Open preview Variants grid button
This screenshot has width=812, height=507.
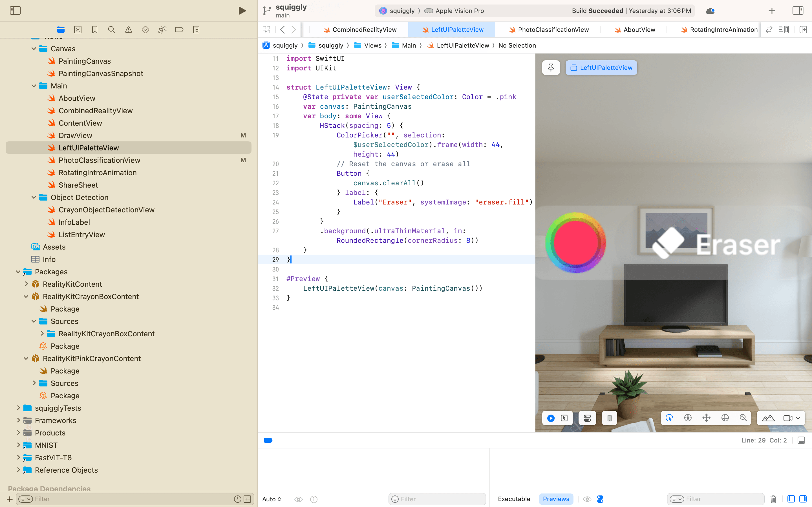[x=587, y=418]
